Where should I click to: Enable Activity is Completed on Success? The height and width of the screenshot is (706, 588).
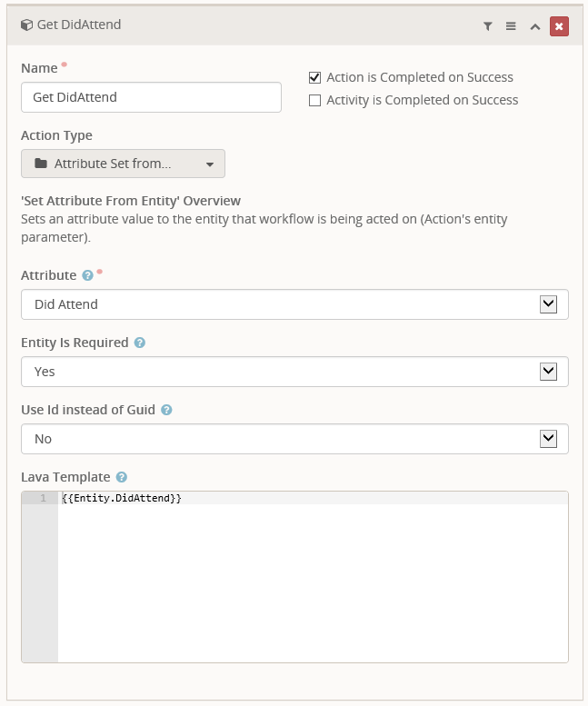315,100
